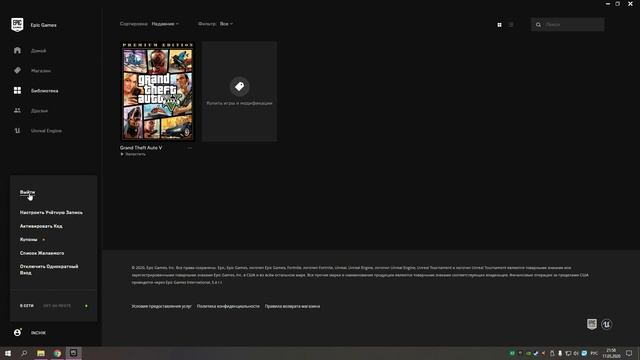640x360 pixels.
Task: Click the 'Домой' sidebar label
Action: (38, 51)
